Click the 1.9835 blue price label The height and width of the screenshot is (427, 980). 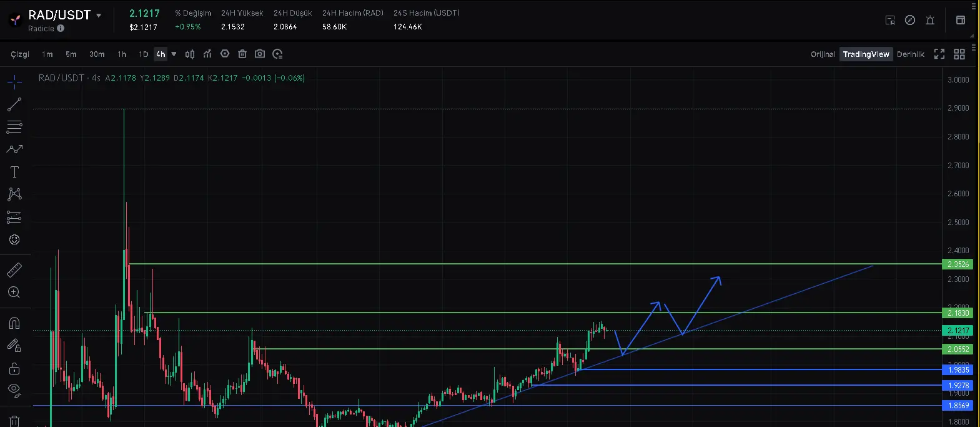point(958,369)
